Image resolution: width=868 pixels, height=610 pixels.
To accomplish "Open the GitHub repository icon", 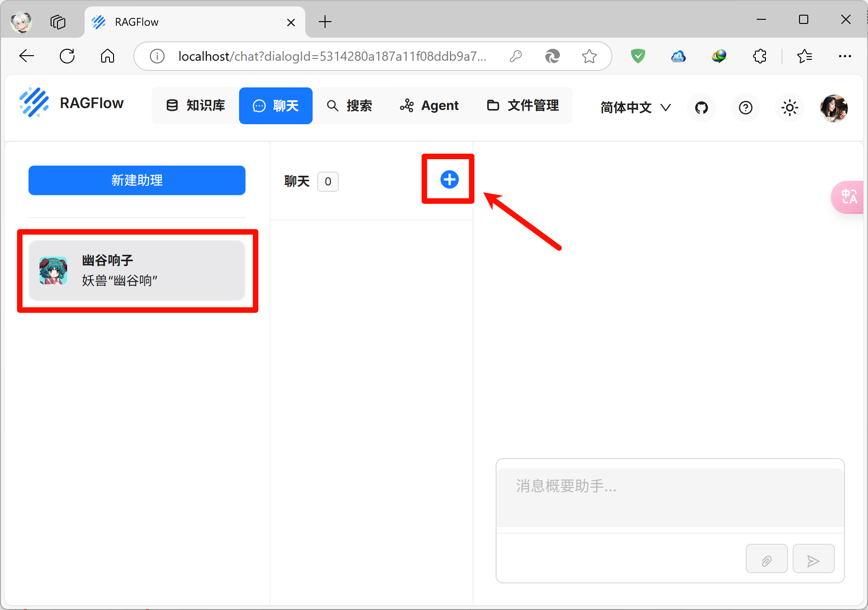I will (x=701, y=108).
